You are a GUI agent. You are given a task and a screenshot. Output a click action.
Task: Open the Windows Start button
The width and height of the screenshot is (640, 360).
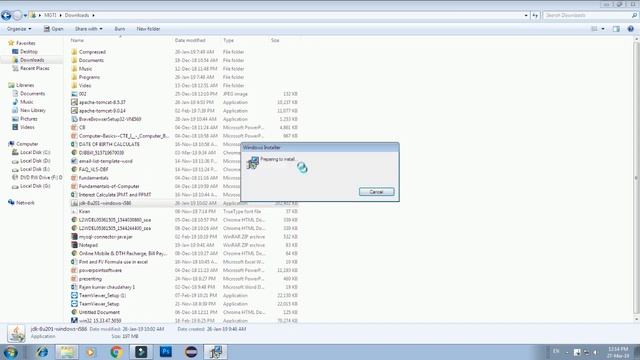point(11,352)
